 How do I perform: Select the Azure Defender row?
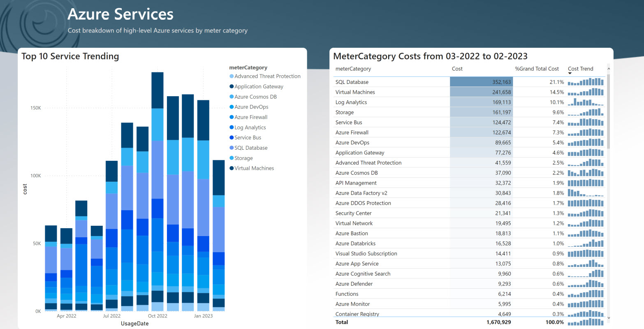469,284
